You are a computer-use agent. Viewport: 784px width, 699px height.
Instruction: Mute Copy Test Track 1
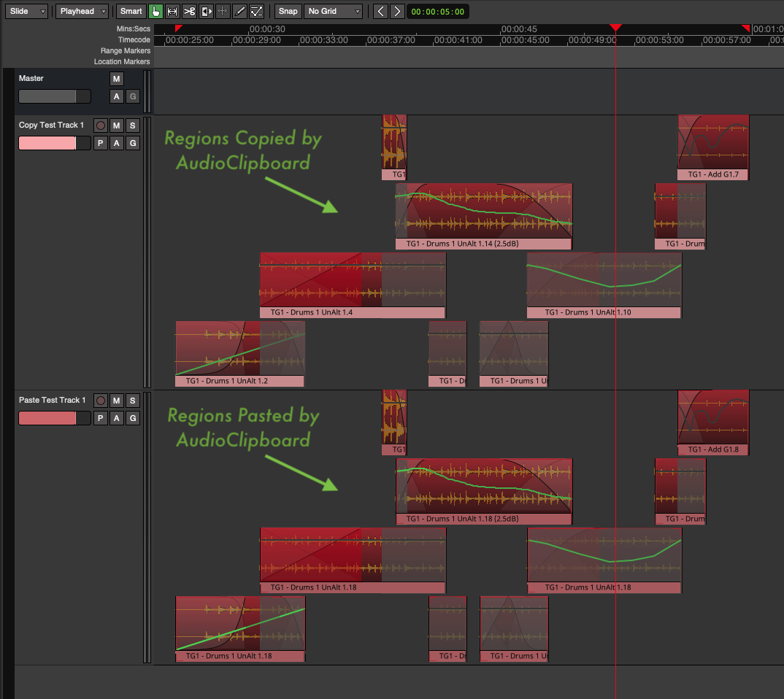click(116, 125)
